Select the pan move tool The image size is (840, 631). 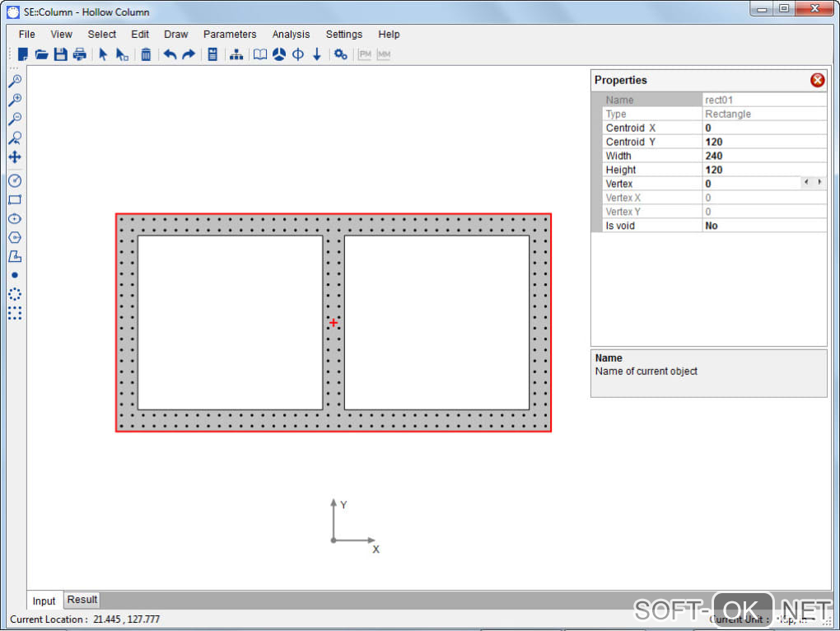click(x=15, y=157)
